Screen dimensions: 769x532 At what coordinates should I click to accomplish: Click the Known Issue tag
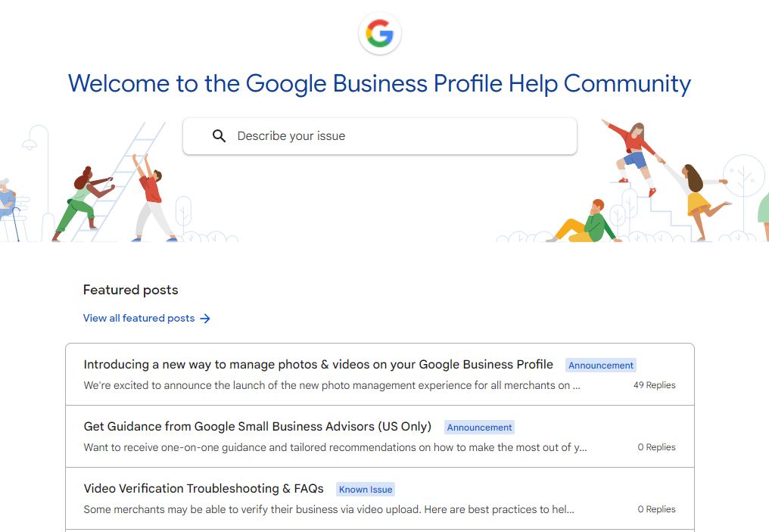366,490
